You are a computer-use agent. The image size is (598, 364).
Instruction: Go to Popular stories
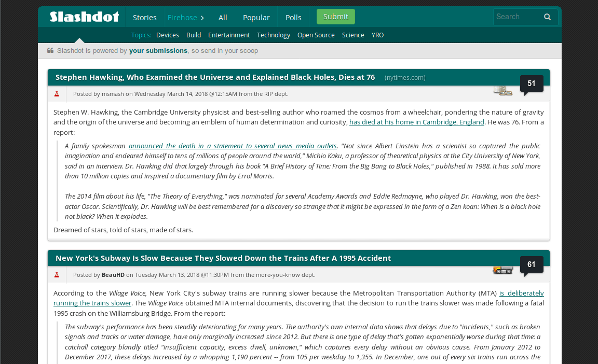(x=256, y=18)
